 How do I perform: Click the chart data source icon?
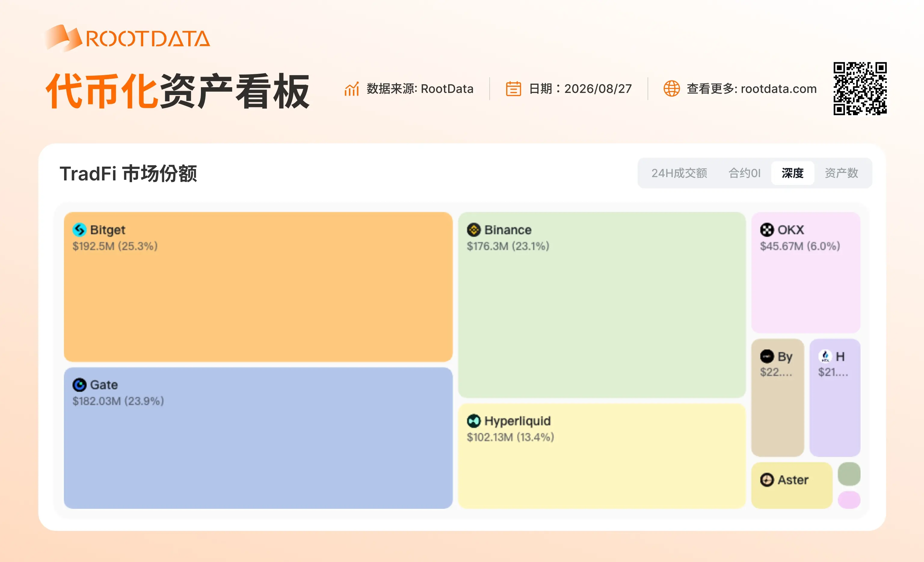pos(352,89)
